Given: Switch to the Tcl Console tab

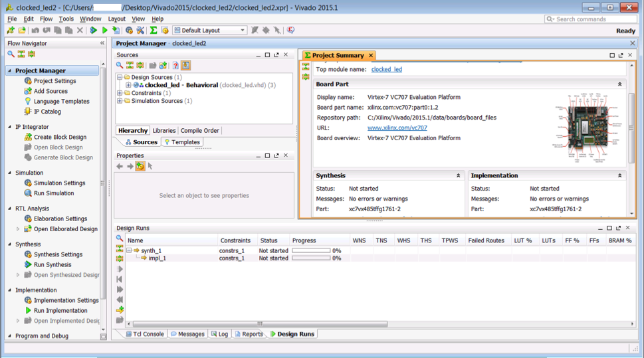Looking at the screenshot, I should (x=145, y=334).
